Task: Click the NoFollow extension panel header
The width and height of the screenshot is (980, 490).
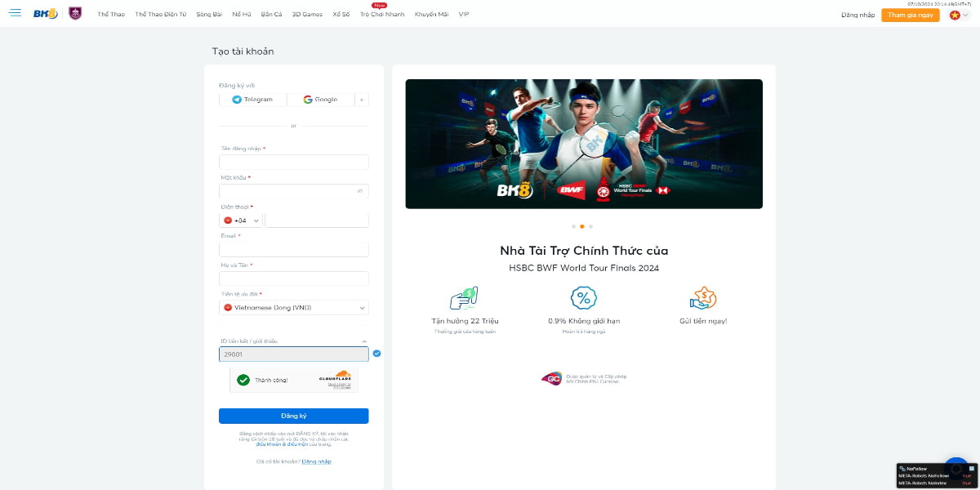Action: click(x=938, y=469)
